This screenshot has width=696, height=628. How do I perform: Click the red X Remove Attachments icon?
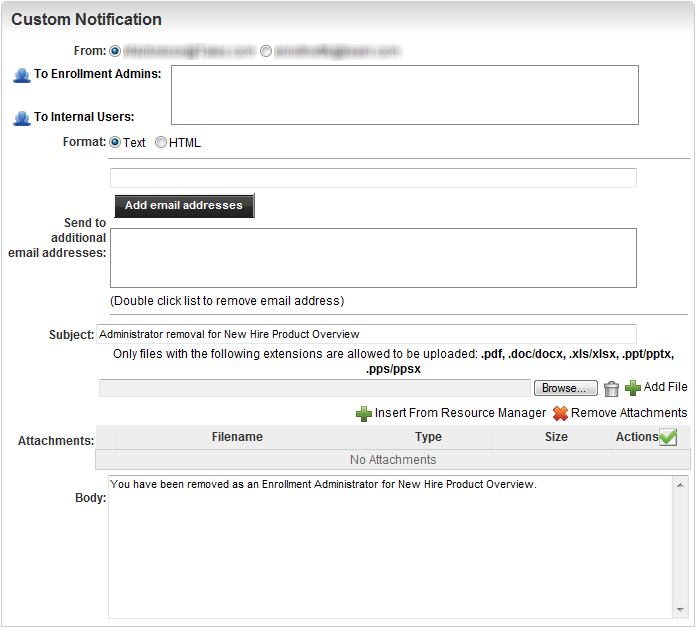tap(560, 413)
